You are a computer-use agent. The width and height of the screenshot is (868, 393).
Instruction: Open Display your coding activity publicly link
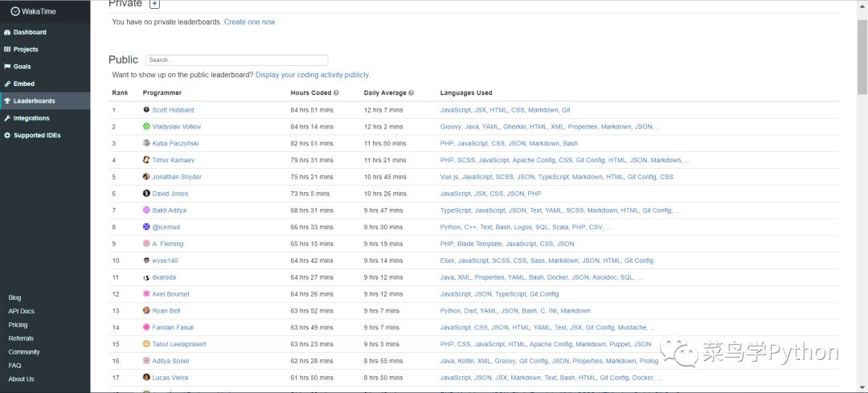click(x=313, y=75)
